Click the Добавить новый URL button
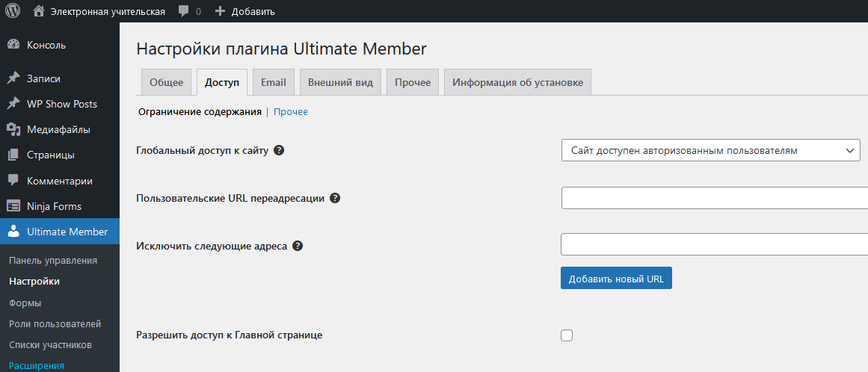Screen dimensions: 868x372 [616, 278]
